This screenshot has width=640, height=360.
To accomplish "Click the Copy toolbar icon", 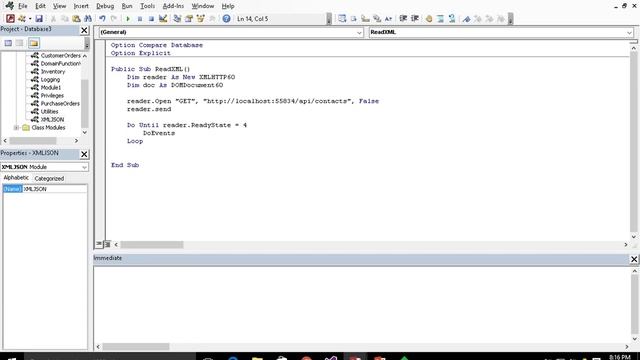I will [x=64, y=19].
